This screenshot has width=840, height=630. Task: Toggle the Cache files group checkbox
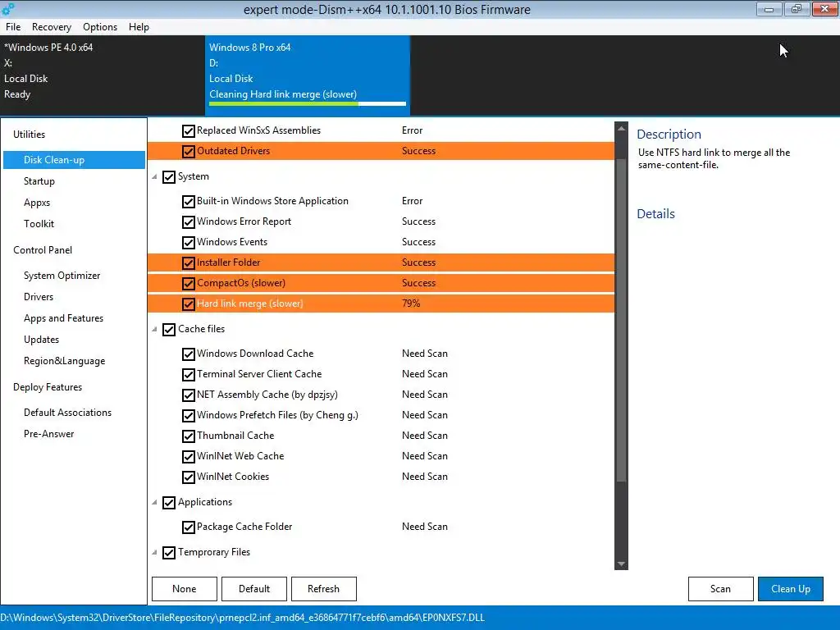pos(169,330)
